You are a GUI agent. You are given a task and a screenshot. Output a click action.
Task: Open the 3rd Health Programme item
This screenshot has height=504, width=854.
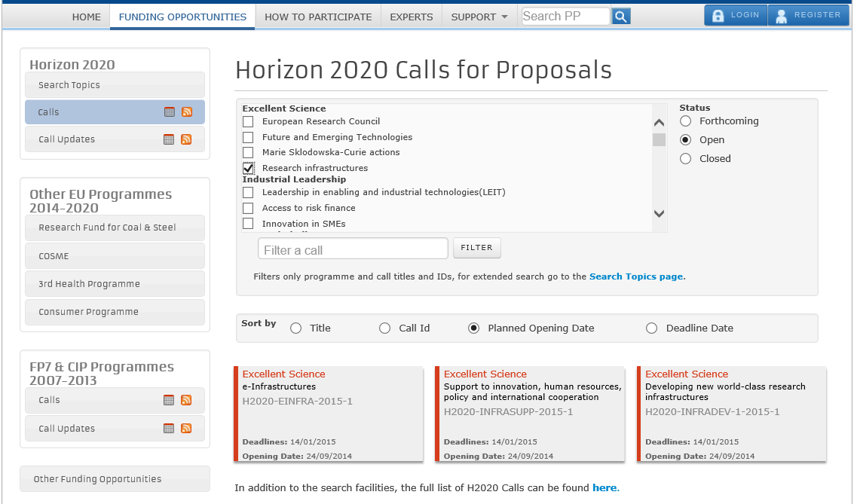[115, 283]
